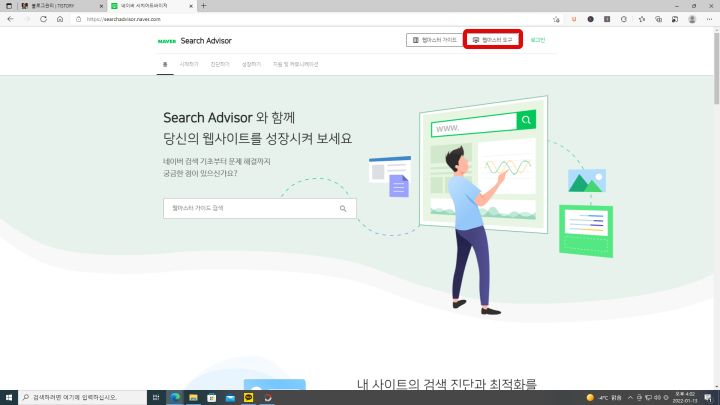Select the 홈 tab in site navigation
The image size is (720, 405).
tap(165, 64)
